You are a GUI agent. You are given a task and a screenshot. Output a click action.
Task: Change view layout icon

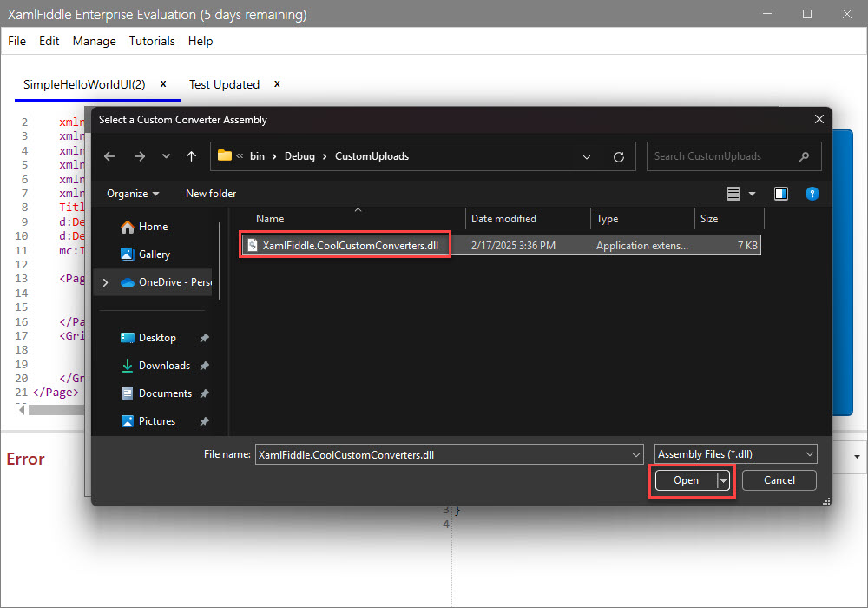[x=733, y=194]
